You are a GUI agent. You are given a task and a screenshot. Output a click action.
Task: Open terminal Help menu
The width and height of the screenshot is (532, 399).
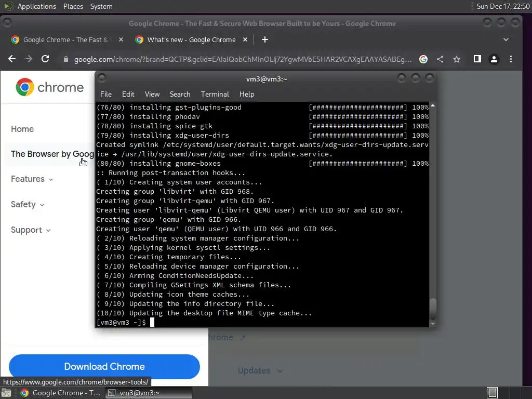(247, 95)
